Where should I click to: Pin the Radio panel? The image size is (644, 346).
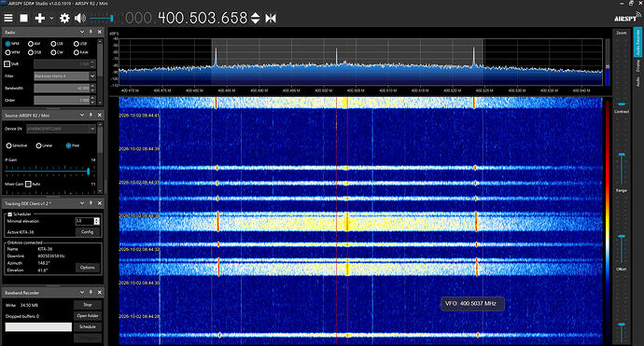click(x=91, y=32)
